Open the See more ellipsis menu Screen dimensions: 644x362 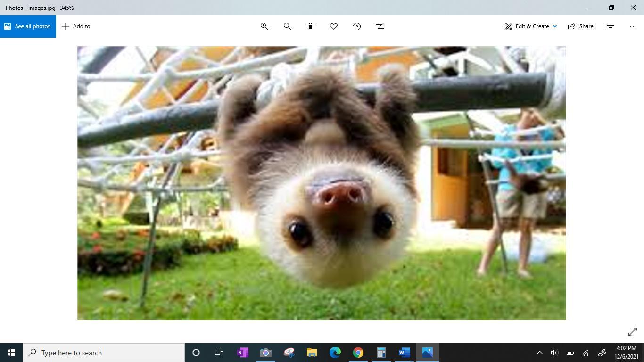633,26
